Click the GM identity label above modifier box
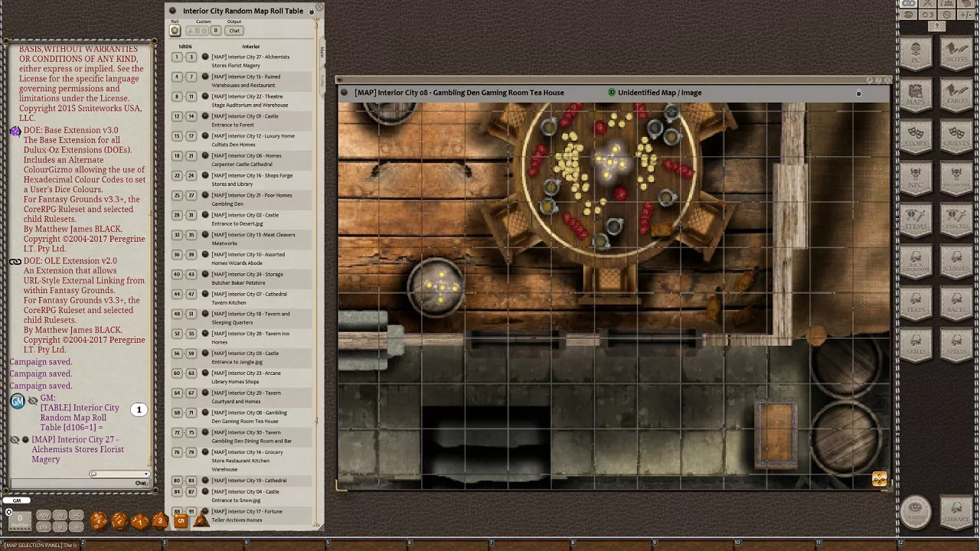Viewport: 980px width, 551px height. (x=17, y=500)
